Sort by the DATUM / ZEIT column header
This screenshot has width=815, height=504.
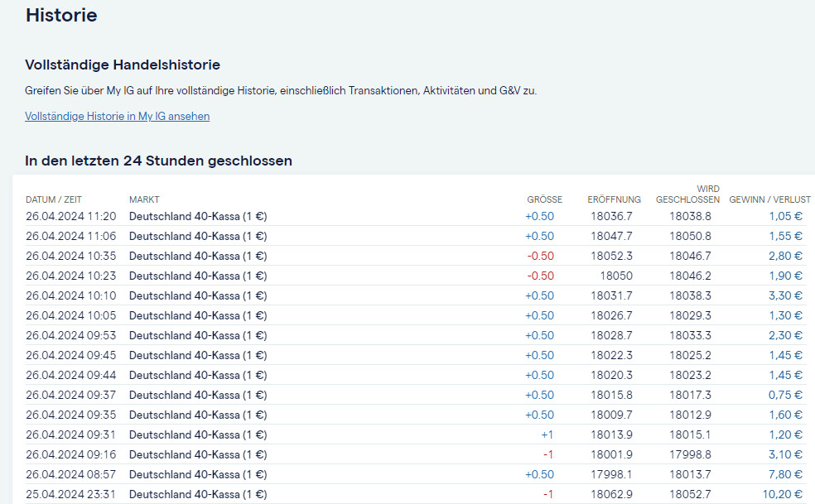[x=54, y=199]
